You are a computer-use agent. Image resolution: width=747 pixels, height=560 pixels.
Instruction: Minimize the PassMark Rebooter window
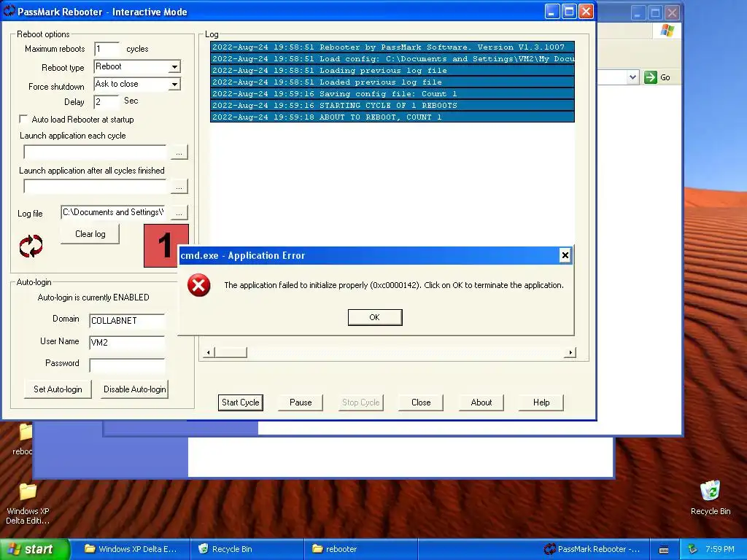[x=552, y=12]
